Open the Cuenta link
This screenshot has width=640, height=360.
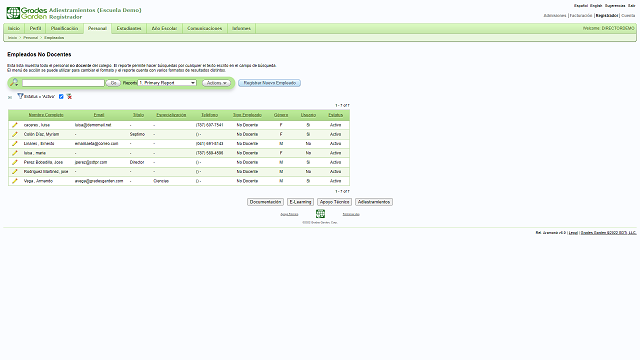click(628, 16)
